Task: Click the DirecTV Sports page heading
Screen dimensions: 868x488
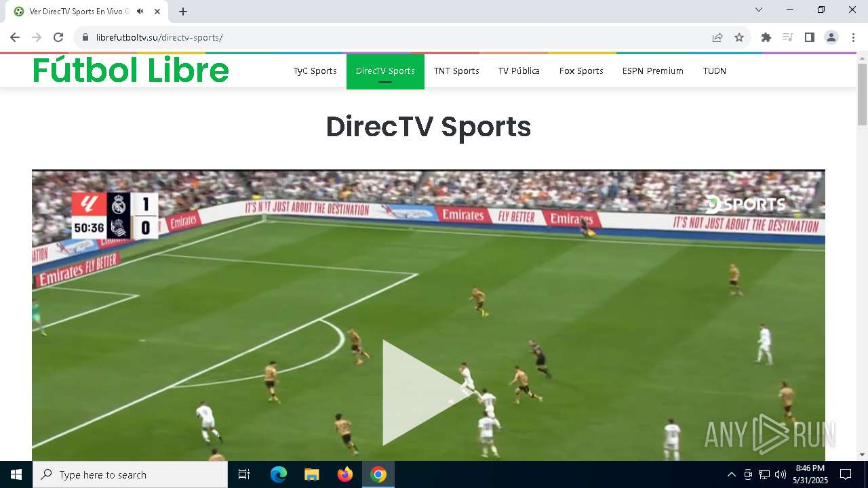Action: point(429,127)
